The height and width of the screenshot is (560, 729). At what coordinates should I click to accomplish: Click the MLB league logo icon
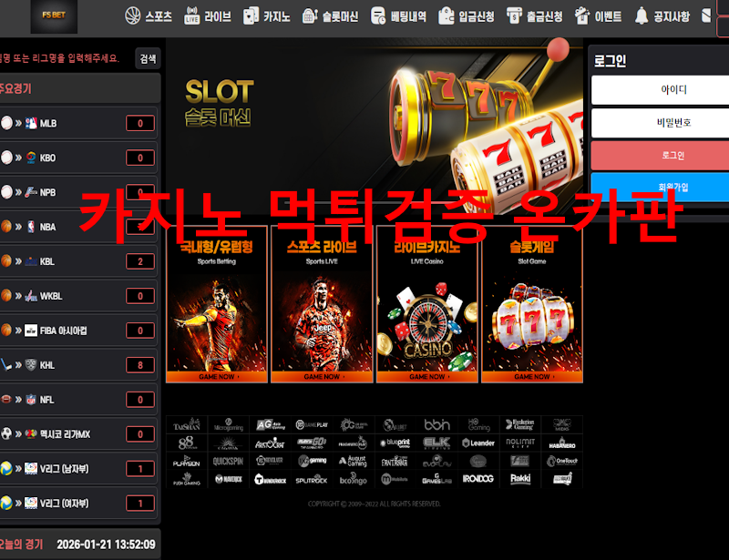pyautogui.click(x=31, y=123)
